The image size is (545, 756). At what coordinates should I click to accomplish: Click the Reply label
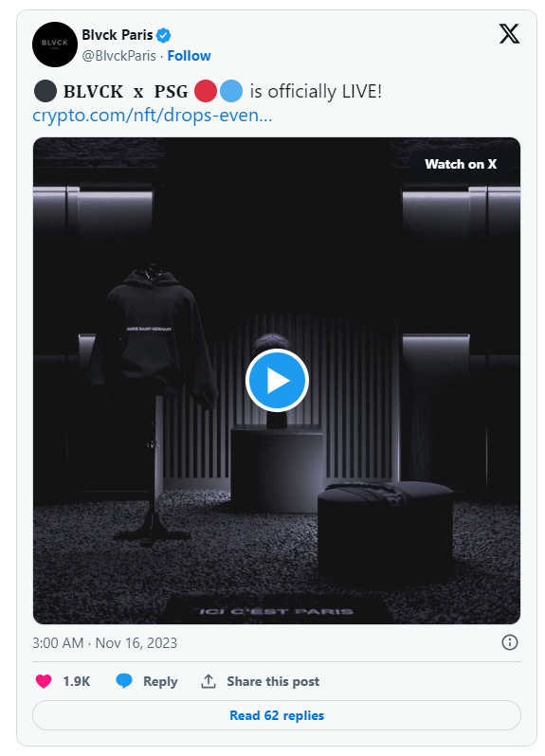coord(160,681)
